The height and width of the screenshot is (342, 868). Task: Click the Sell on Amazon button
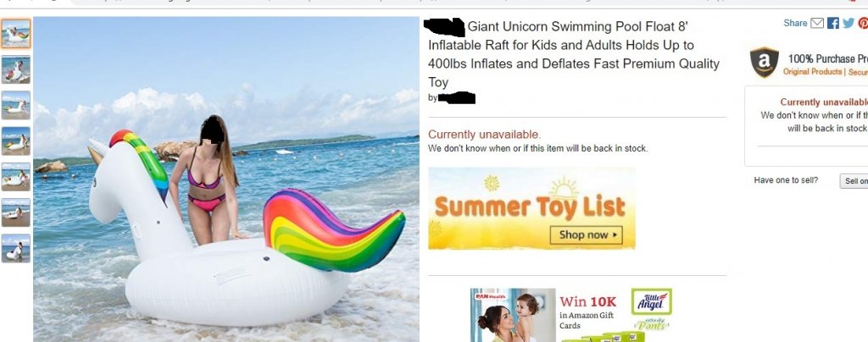tap(854, 181)
